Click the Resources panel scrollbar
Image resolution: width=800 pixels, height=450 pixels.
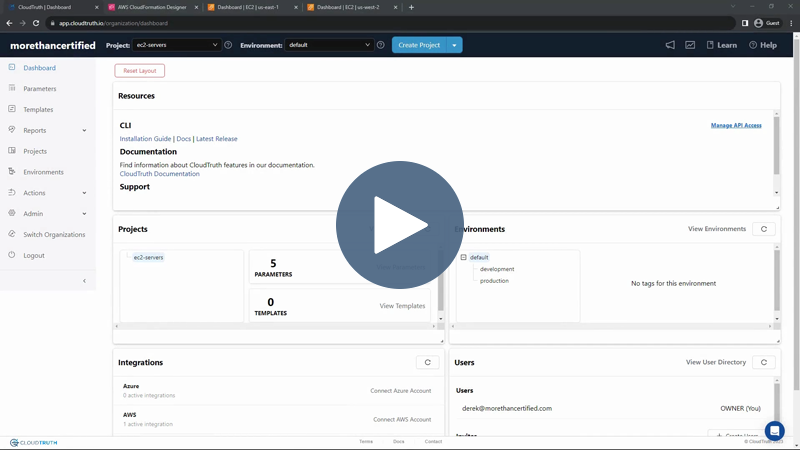[777, 146]
